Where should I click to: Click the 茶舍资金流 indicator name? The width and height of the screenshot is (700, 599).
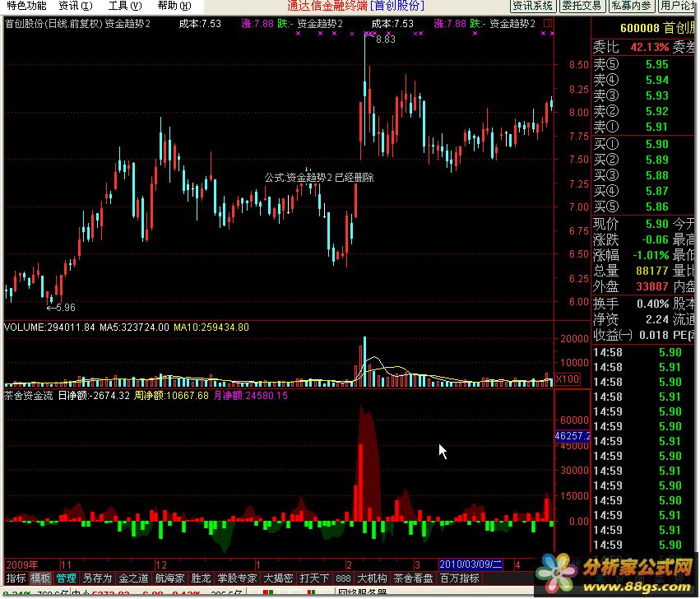pyautogui.click(x=29, y=395)
